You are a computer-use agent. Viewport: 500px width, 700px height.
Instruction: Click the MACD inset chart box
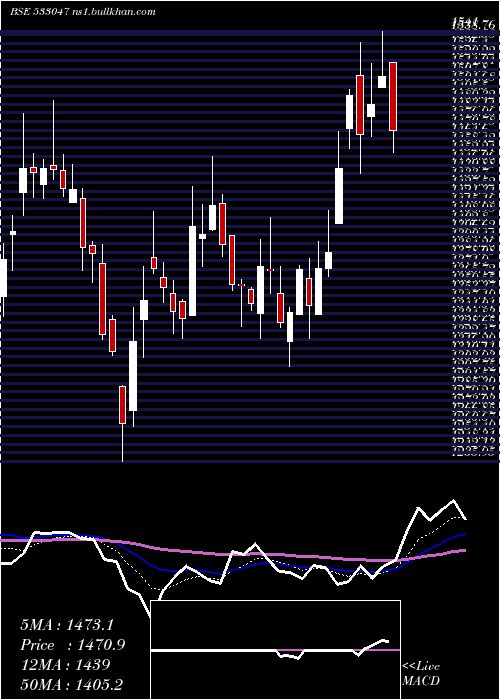click(x=275, y=650)
